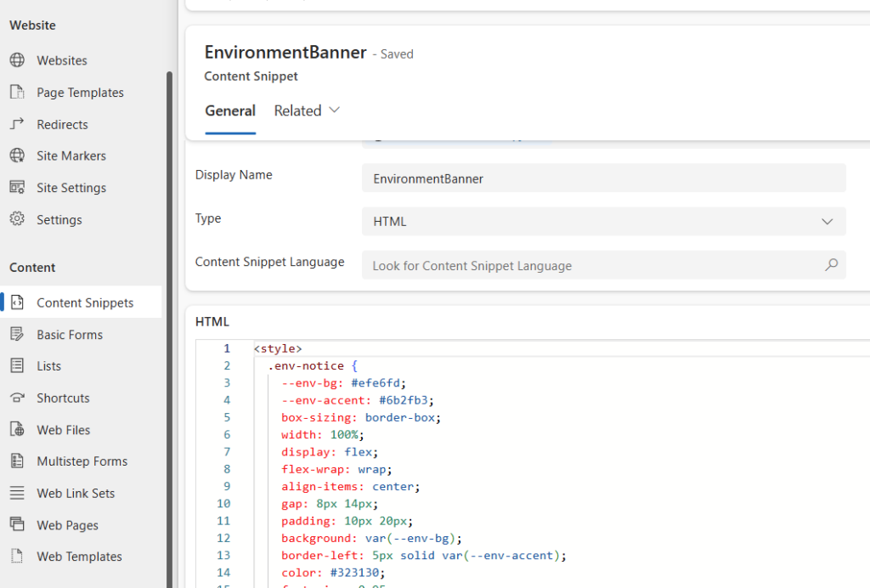870x588 pixels.
Task: Open Shortcuts in sidebar
Action: coord(81,398)
